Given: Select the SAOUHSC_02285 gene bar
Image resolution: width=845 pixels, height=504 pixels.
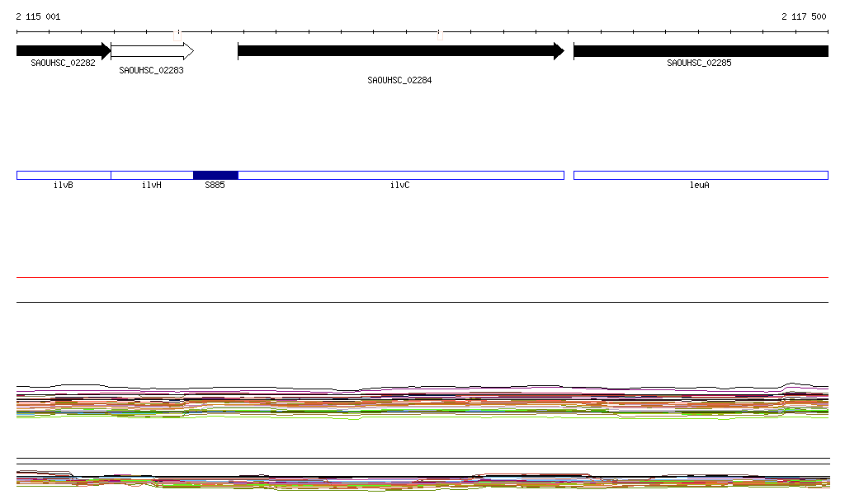Looking at the screenshot, I should (700, 51).
